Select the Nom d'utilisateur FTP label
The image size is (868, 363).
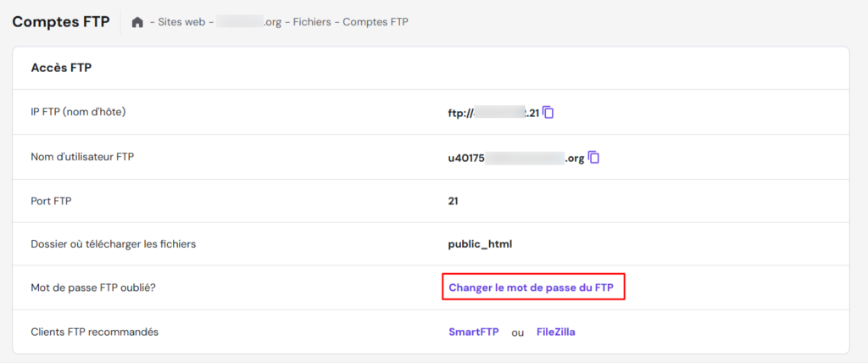[82, 157]
